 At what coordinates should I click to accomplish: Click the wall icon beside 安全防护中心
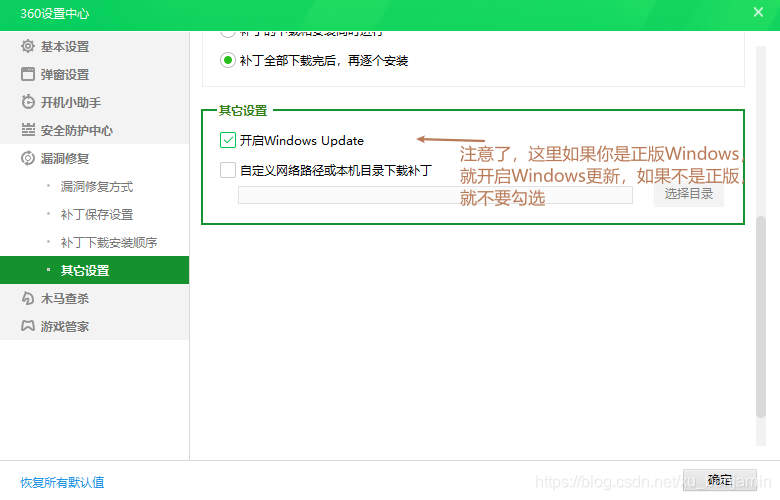[28, 130]
